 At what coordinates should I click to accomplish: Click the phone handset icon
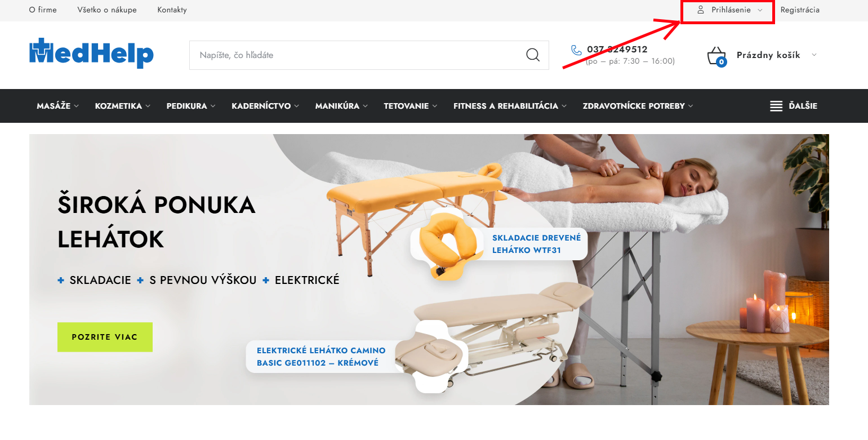click(576, 50)
